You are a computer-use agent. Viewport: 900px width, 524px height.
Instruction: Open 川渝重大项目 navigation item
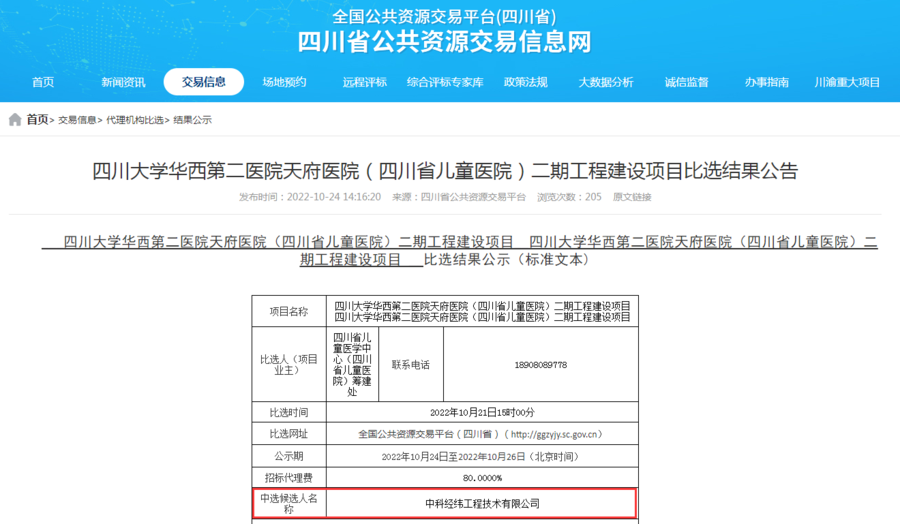point(847,82)
